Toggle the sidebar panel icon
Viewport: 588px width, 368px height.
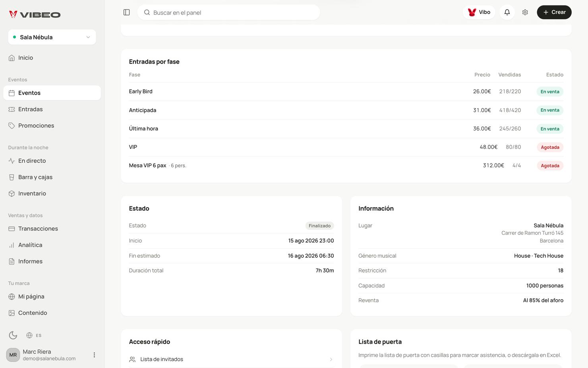[127, 12]
